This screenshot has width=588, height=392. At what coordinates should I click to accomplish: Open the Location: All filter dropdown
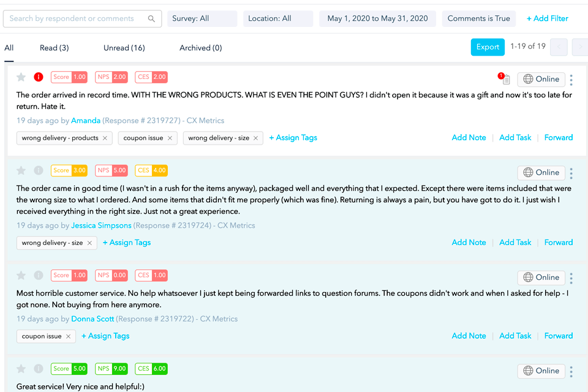(278, 18)
